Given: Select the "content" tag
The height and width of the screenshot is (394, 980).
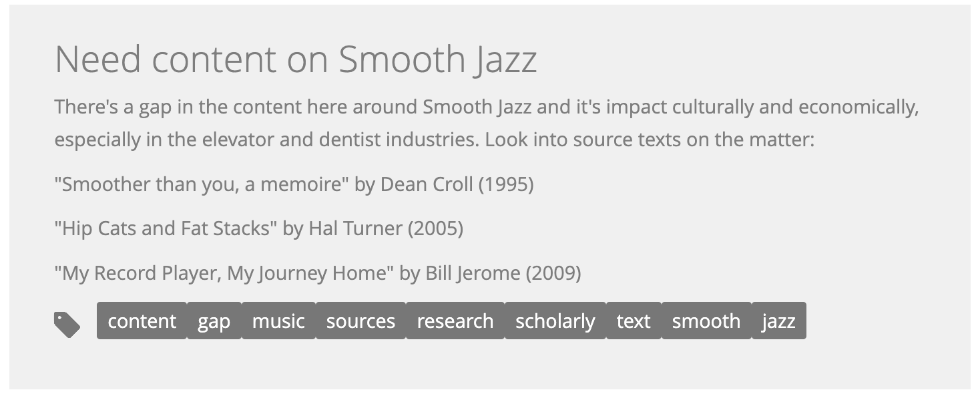Looking at the screenshot, I should click(x=142, y=321).
